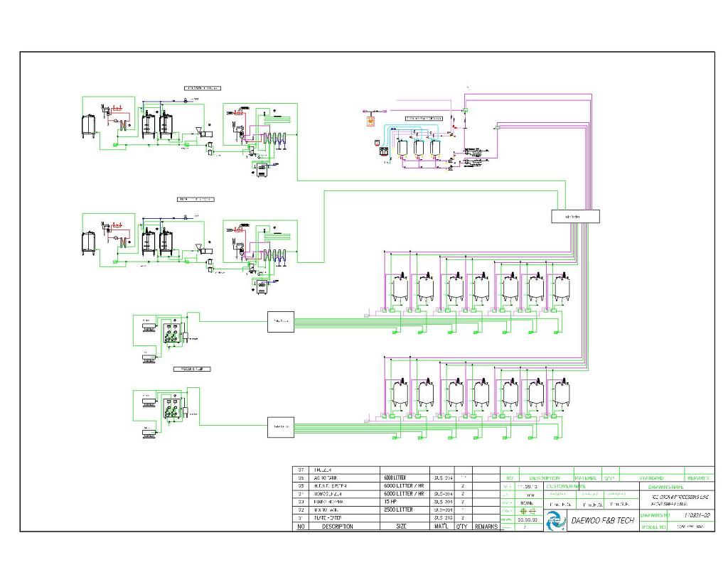The width and height of the screenshot is (728, 582).
Task: Select the lower distribution box left of aging tanks
Action: coord(280,427)
